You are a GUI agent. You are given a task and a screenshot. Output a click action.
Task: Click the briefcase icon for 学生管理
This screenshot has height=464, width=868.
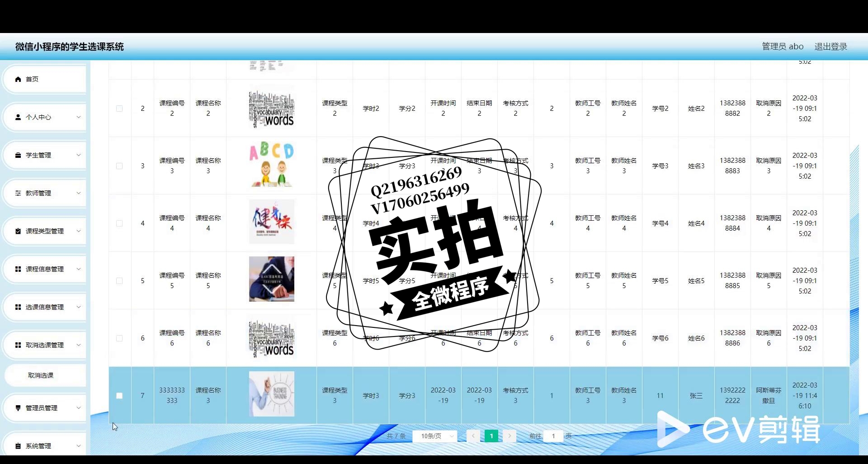tap(18, 155)
